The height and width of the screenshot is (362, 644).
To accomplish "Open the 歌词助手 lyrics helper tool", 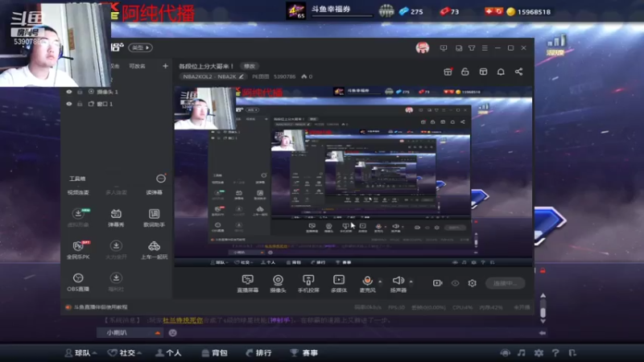I will point(154,217).
